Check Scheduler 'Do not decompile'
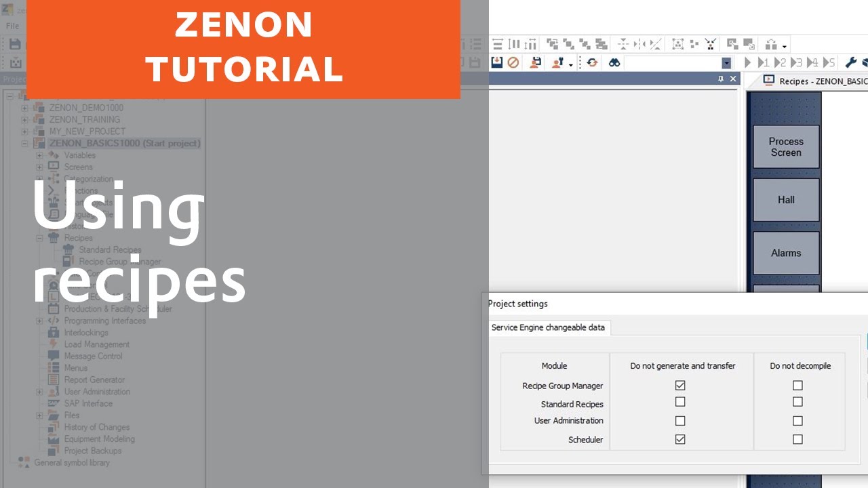Viewport: 868px width, 488px height. pyautogui.click(x=797, y=439)
